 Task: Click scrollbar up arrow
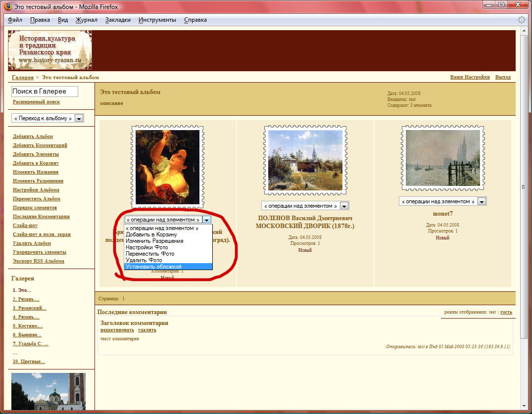[524, 31]
